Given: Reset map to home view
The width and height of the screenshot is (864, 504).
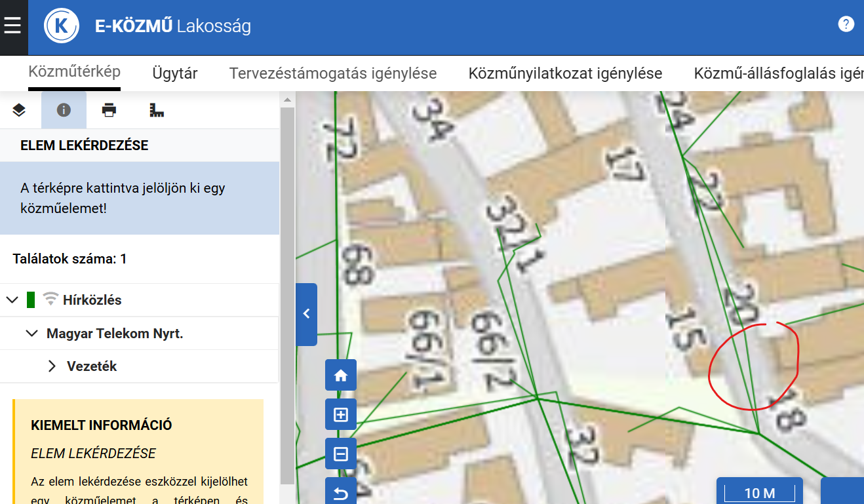Looking at the screenshot, I should [341, 376].
